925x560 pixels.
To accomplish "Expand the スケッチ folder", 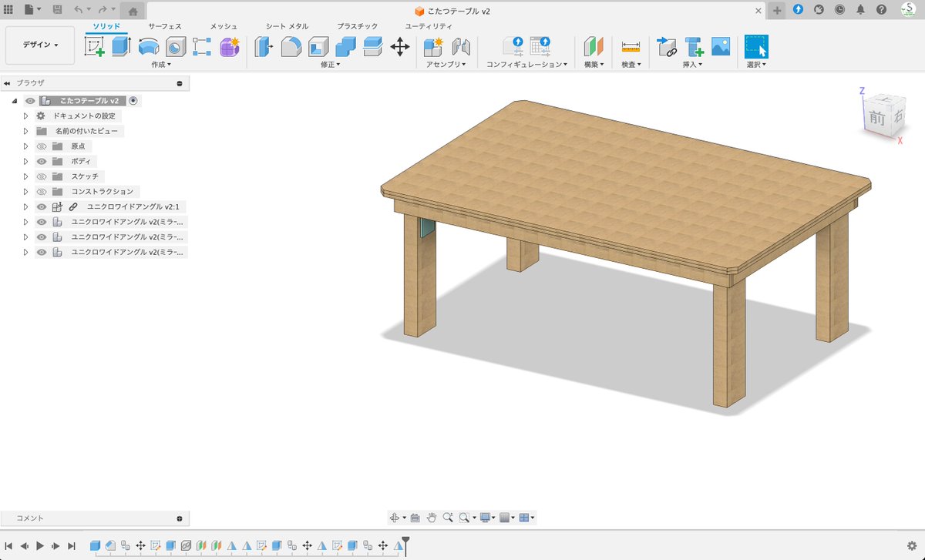I will point(25,176).
